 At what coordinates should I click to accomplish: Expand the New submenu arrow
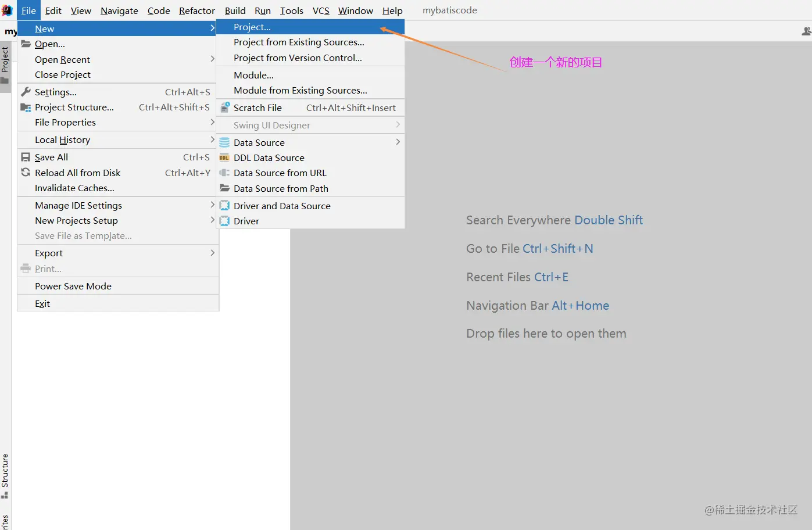coord(212,28)
